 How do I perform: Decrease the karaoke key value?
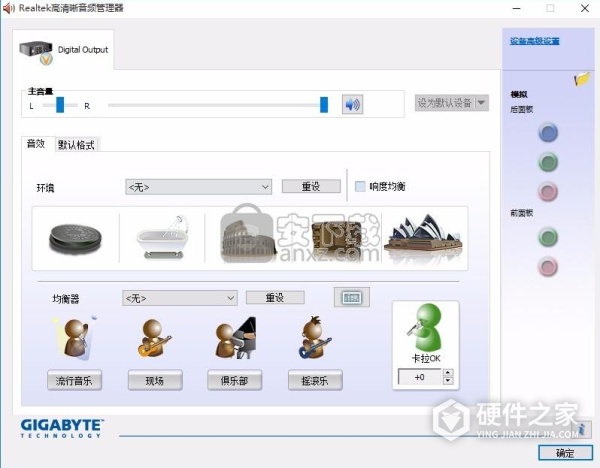tap(448, 381)
